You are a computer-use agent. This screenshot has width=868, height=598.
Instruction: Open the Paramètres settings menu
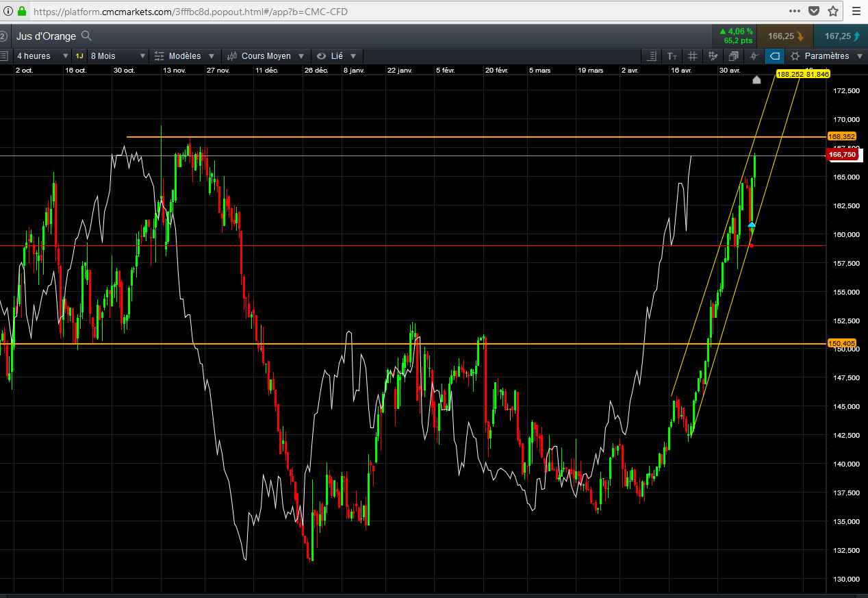(x=826, y=56)
